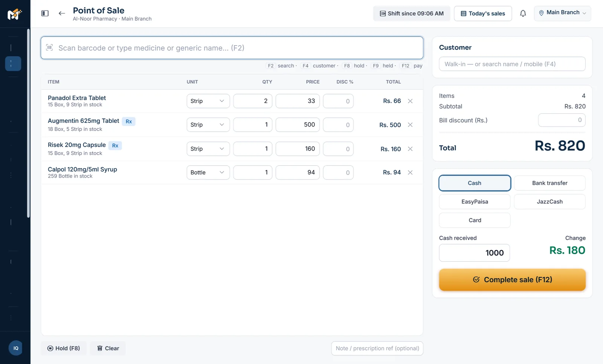Viewport: 603px width, 364px height.
Task: Click the customer search field
Action: click(x=512, y=64)
